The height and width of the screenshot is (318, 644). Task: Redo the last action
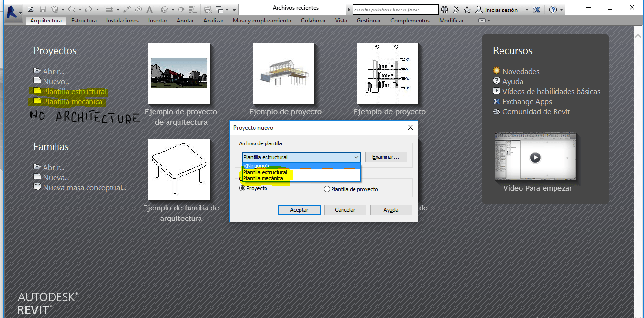pyautogui.click(x=89, y=9)
